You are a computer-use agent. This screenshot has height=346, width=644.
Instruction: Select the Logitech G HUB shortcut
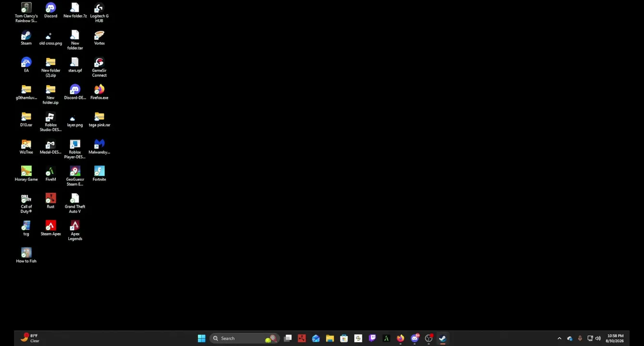99,13
